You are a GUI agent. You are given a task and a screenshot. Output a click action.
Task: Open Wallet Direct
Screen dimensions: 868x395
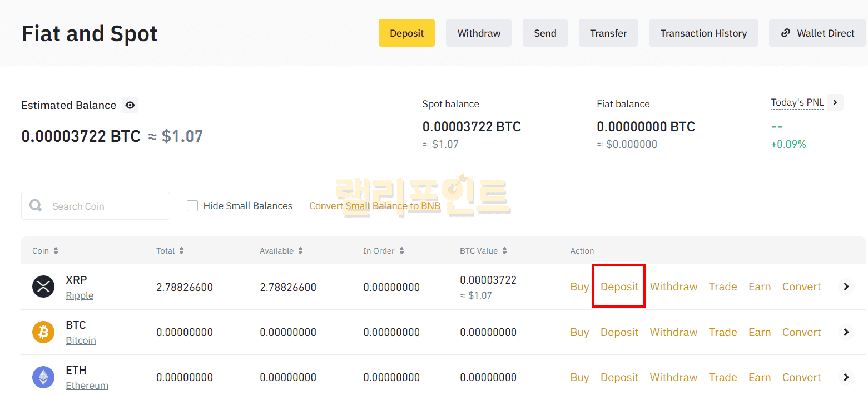click(x=817, y=33)
